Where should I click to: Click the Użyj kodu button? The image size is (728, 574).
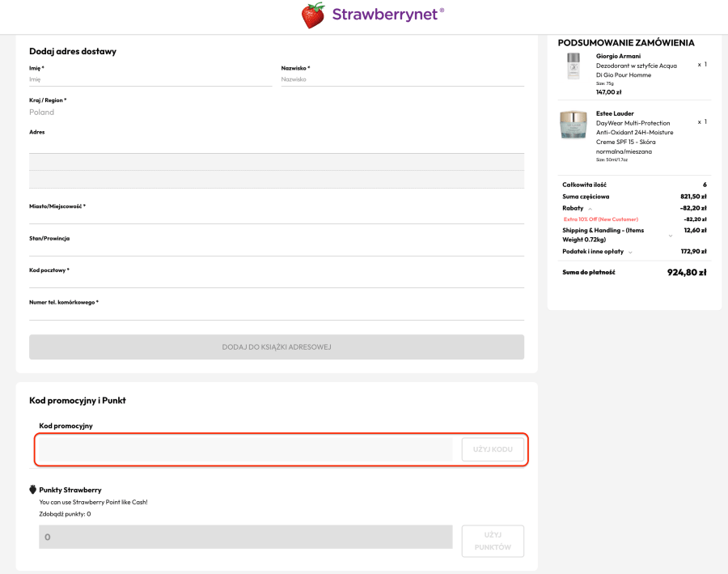click(493, 449)
